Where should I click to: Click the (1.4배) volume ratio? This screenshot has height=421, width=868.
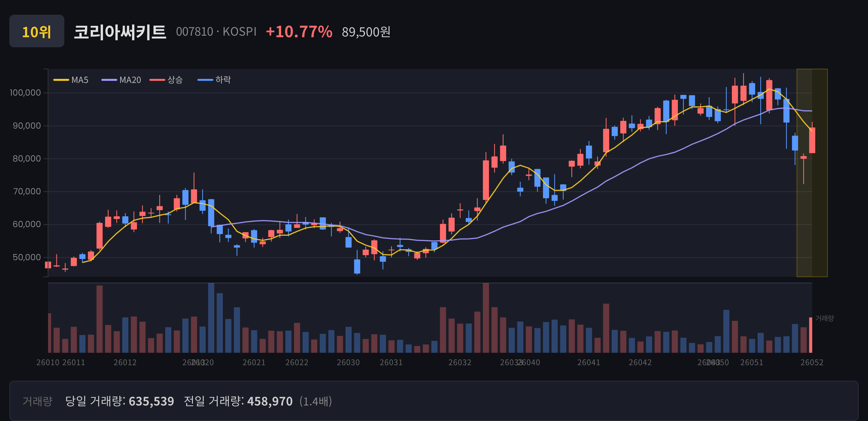(316, 401)
